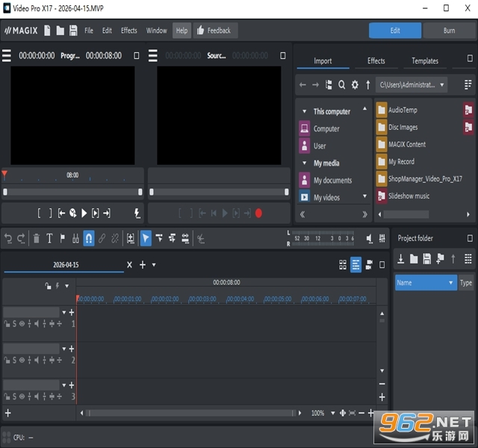478x448 pixels.
Task: Mute audio with the speaker icon by the meter
Action: 369,238
